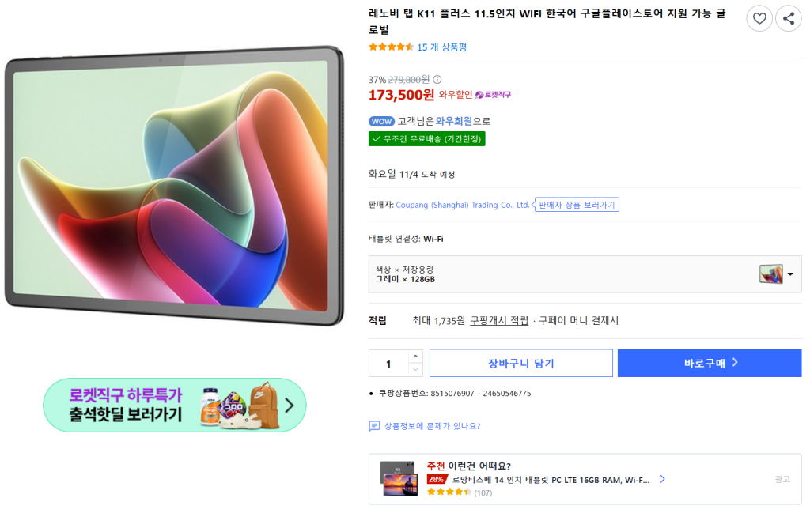Click 판매자 상품 보러가기 button
Screen dimensions: 810x532
577,205
